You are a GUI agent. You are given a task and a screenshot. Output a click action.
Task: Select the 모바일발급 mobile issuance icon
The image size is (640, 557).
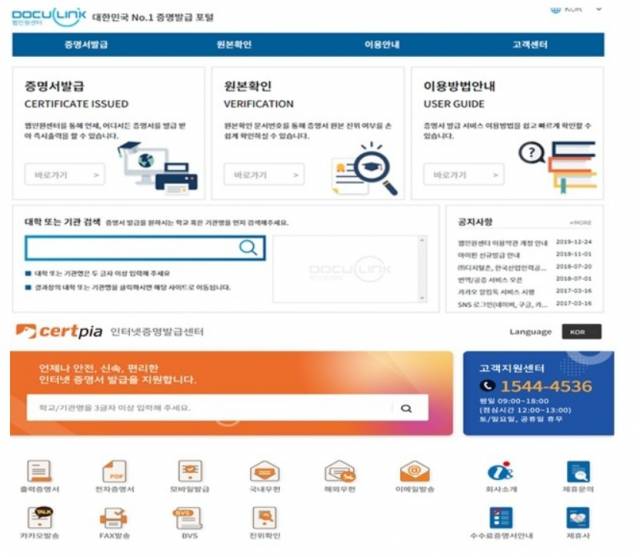(190, 472)
